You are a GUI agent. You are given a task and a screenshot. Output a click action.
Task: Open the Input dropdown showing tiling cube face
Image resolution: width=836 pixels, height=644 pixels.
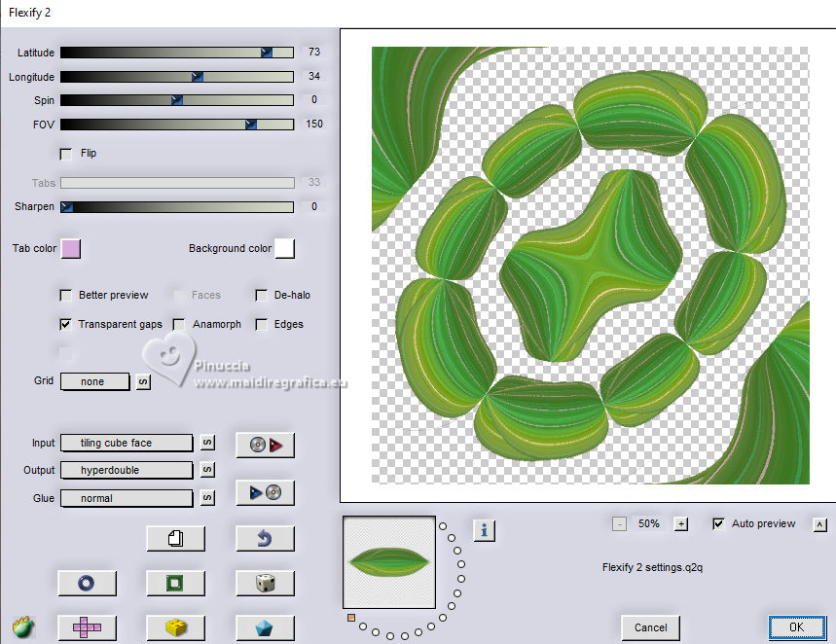coord(127,443)
